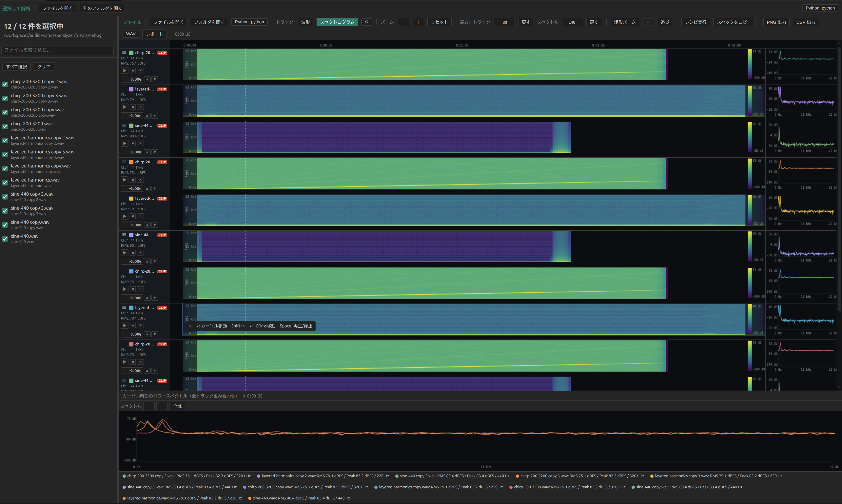Focus the ファイルを絞り込む filter field
Image resolution: width=842 pixels, height=504 pixels.
[x=57, y=50]
